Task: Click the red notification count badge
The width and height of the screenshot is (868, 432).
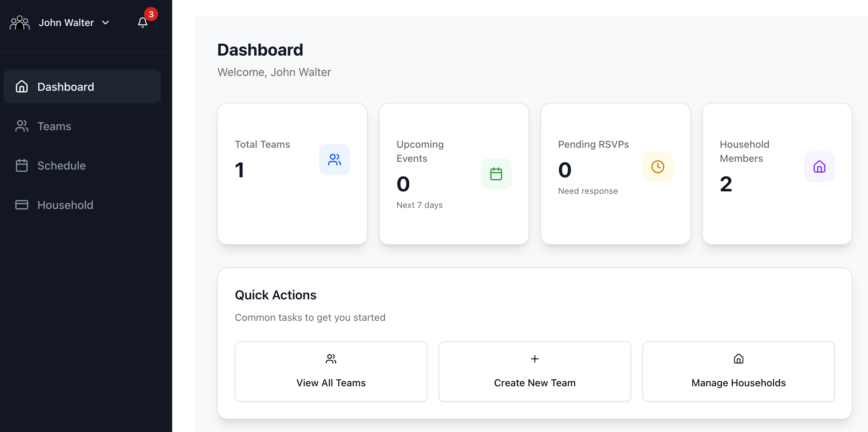Action: point(151,14)
